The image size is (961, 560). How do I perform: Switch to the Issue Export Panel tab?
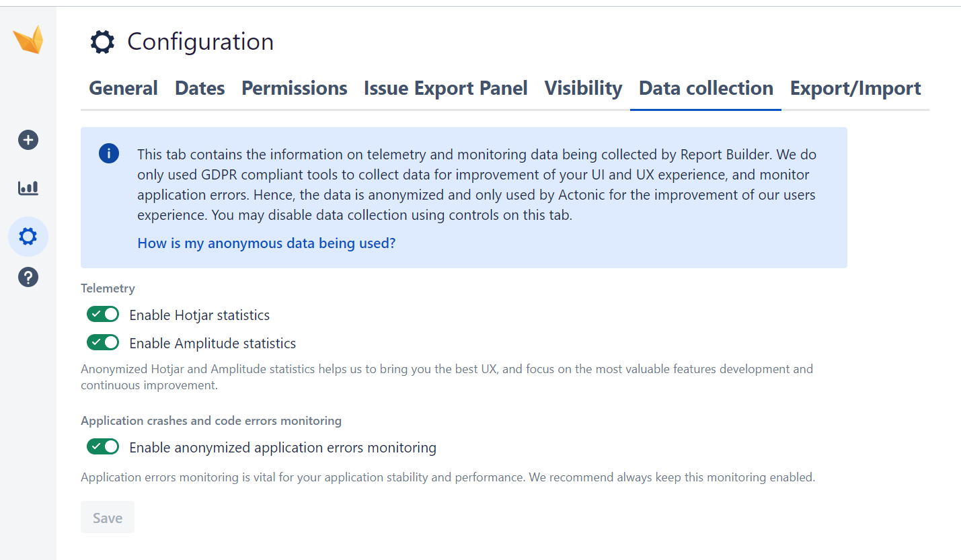point(445,88)
